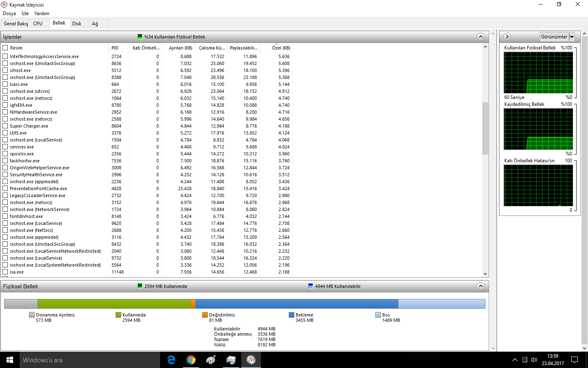
Task: Open the Yardım menu
Action: 42,13
